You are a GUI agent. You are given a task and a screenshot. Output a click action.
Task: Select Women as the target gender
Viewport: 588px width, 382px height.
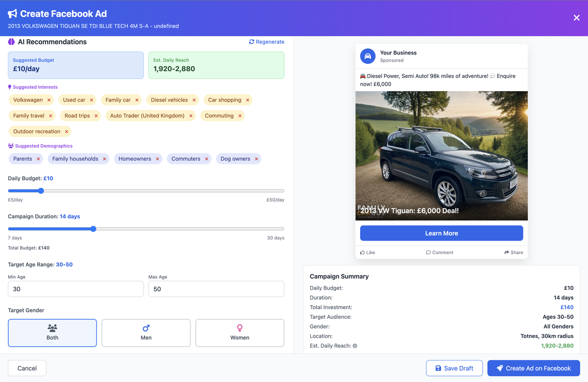click(x=240, y=332)
